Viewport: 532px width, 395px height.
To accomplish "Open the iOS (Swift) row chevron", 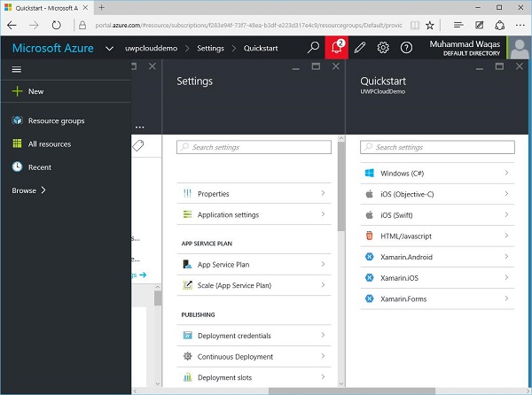I will (x=506, y=215).
